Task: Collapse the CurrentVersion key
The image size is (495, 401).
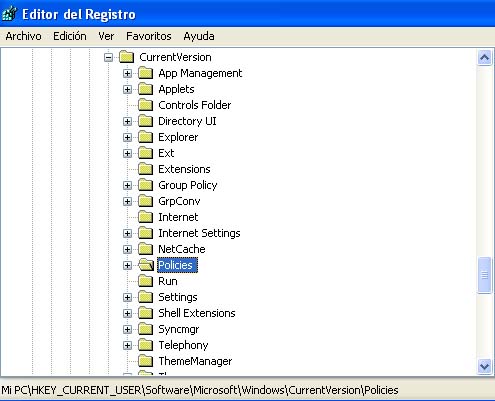Action: (x=108, y=57)
